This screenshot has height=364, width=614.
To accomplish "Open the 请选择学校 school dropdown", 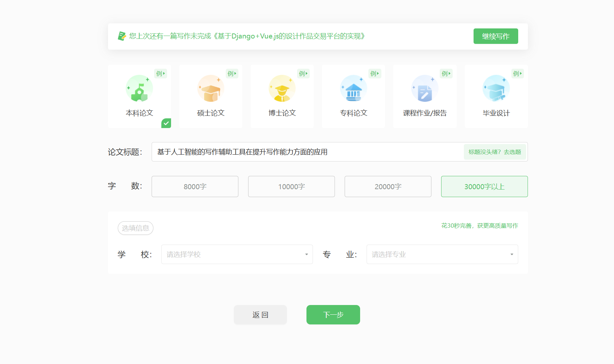I will (237, 254).
